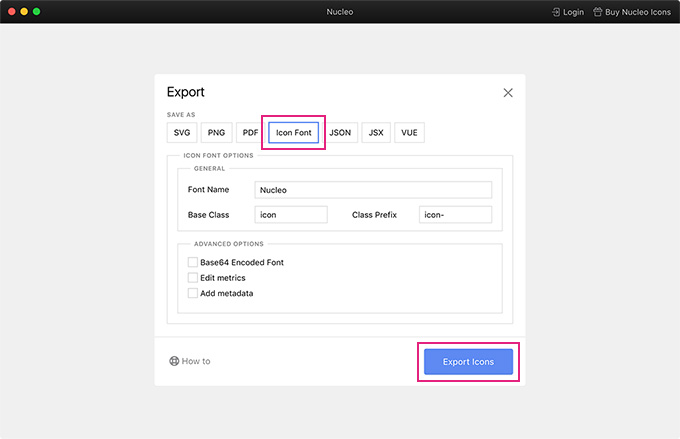
Task: Enable Base64 Encoded Font checkbox
Action: pos(193,262)
